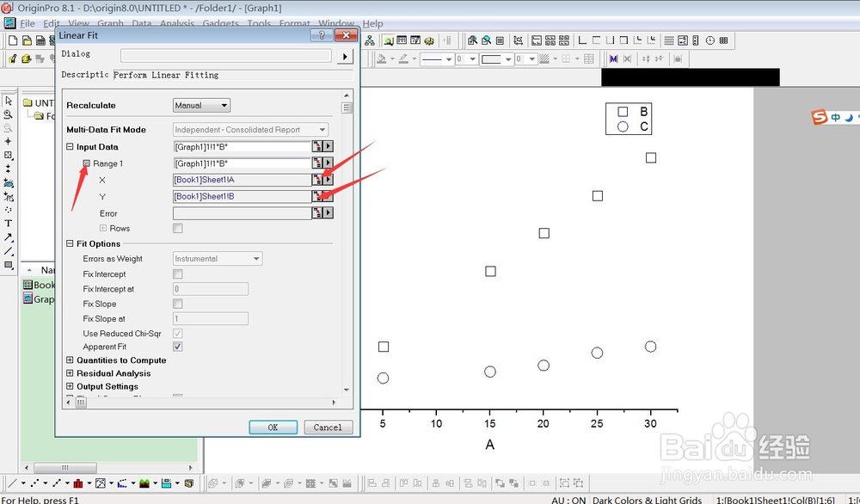Expand Quantities to Compute section
860x504 pixels.
[x=70, y=360]
